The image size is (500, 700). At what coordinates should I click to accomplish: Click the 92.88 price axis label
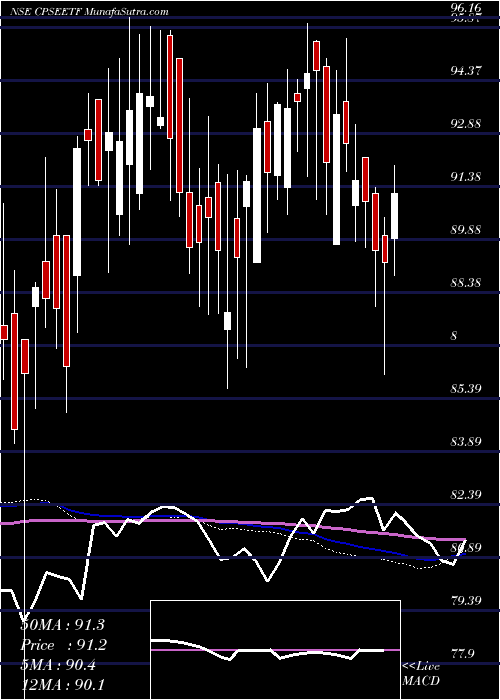click(x=465, y=123)
